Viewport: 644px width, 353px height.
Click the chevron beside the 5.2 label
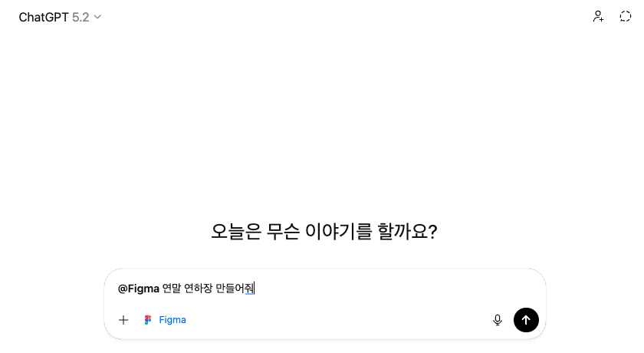[x=97, y=17]
